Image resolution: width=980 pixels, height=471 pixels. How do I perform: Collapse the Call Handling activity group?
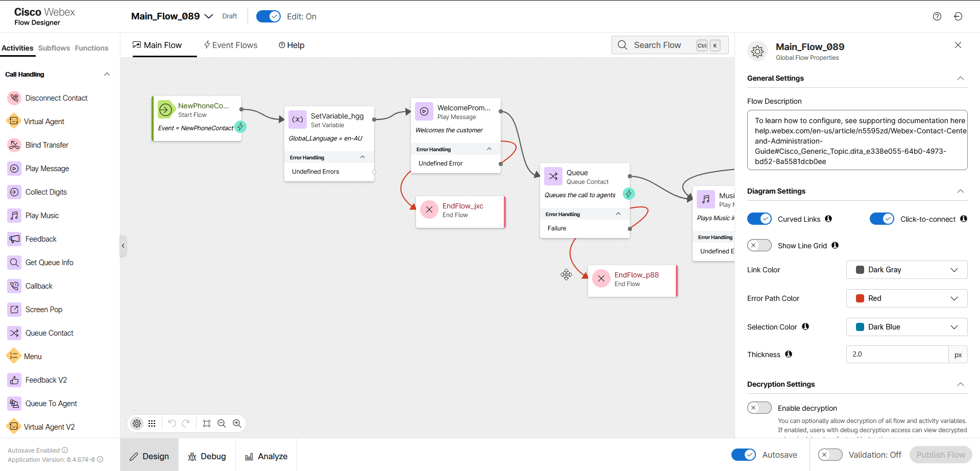[x=107, y=74]
